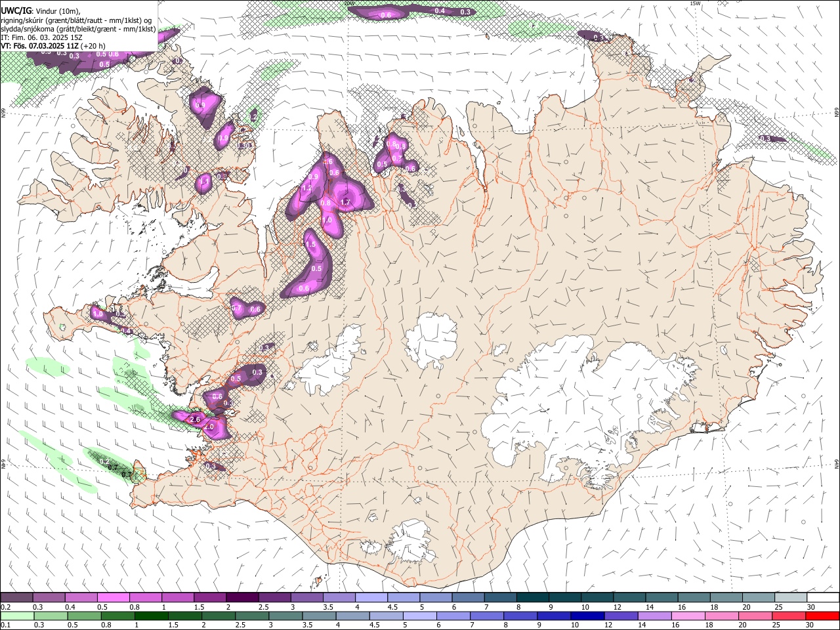Click the light grey 25–30 swatch in upper legend row

point(790,598)
